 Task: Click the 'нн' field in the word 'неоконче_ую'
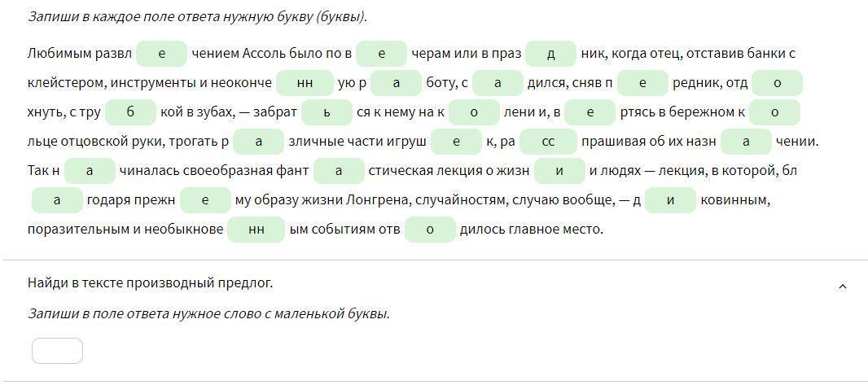(305, 83)
